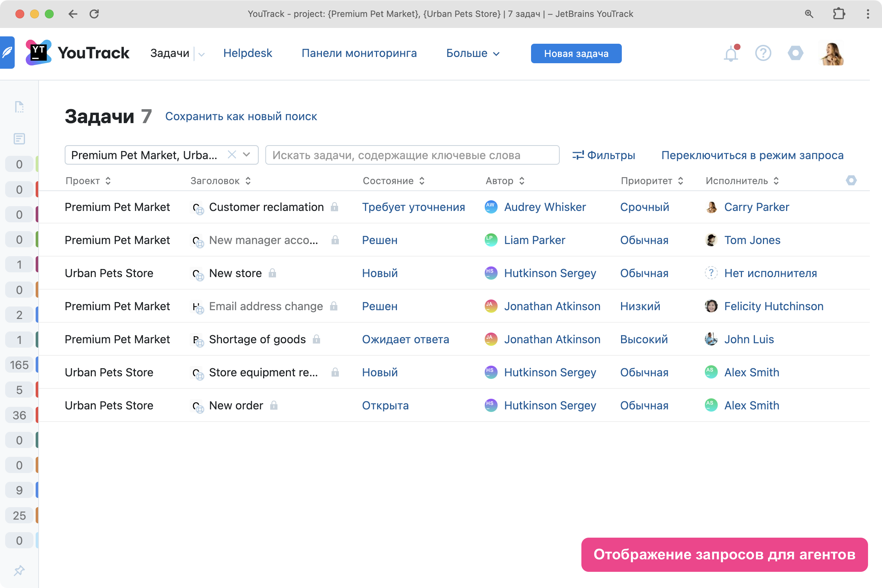Screen dimensions: 882x588
Task: Toggle sorting on Исполнитель column
Action: tap(742, 181)
